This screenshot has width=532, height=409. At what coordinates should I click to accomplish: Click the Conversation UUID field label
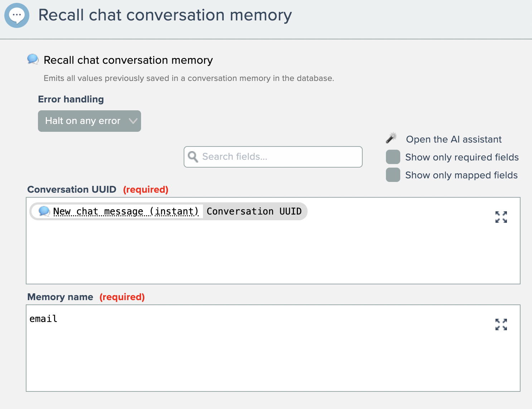click(72, 189)
